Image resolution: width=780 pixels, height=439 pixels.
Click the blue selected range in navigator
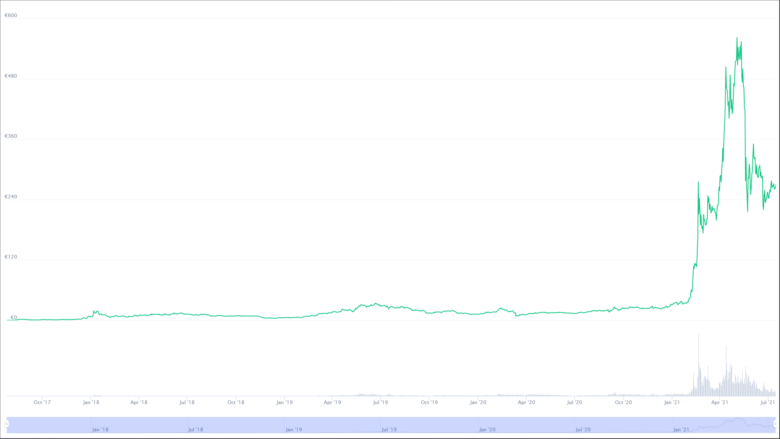pos(391,425)
